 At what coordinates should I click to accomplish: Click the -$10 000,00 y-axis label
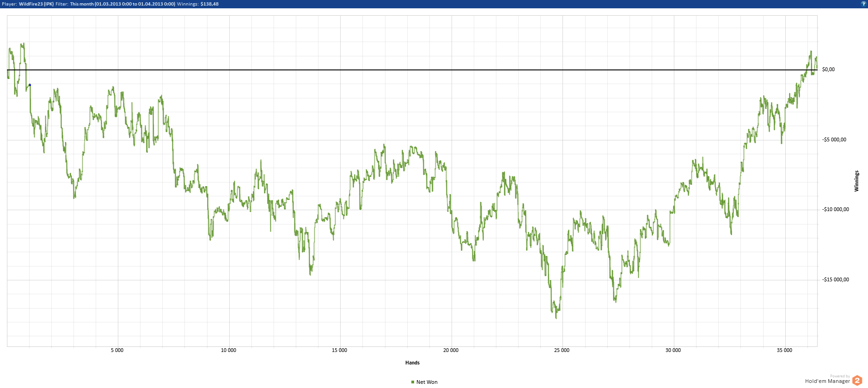[835, 209]
